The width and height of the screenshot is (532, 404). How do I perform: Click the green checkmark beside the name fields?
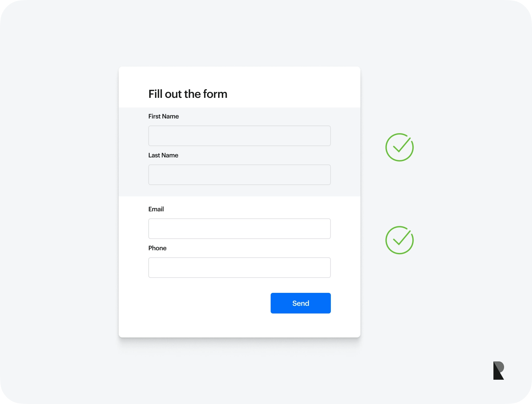(399, 147)
